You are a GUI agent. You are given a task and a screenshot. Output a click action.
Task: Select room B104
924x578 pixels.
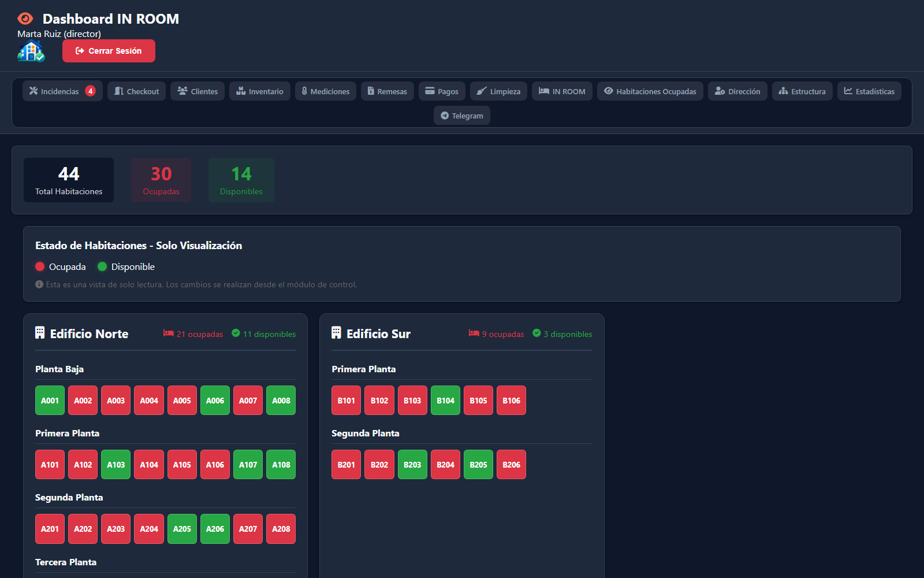(445, 401)
